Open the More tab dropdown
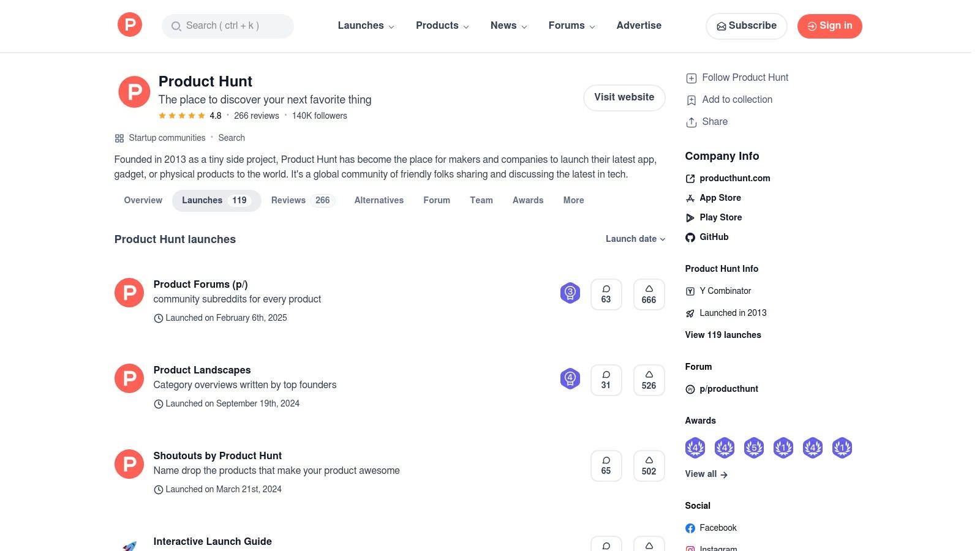Viewport: 980px width, 551px height. point(573,200)
